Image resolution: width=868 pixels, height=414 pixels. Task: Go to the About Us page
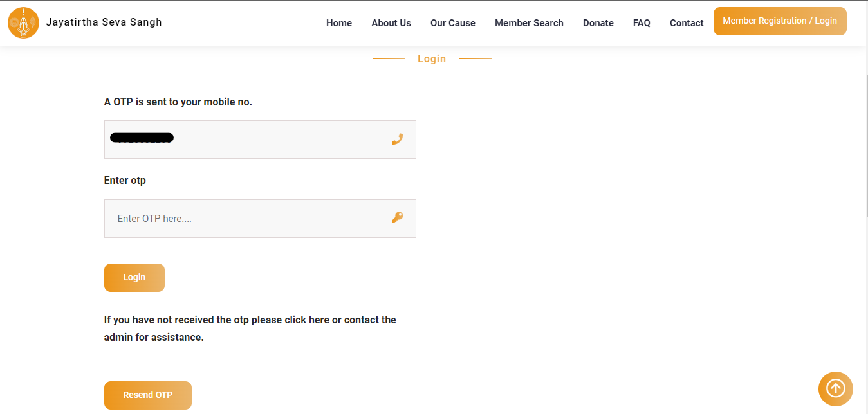tap(391, 23)
